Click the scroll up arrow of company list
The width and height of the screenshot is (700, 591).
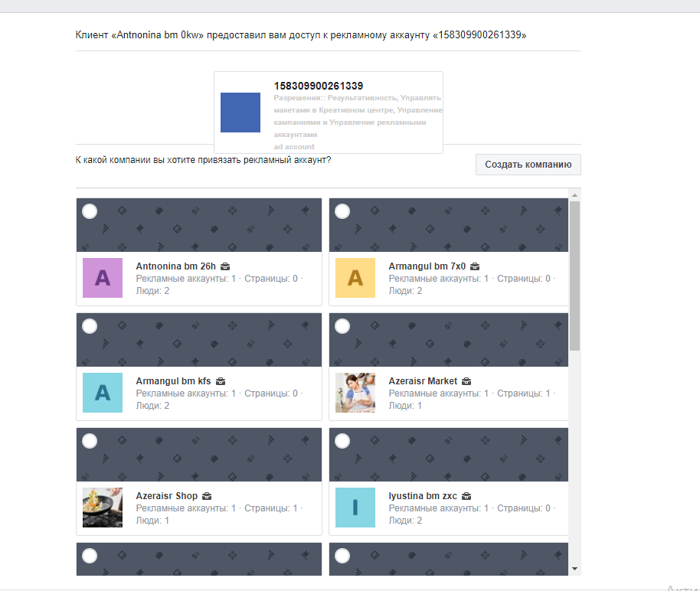[574, 195]
